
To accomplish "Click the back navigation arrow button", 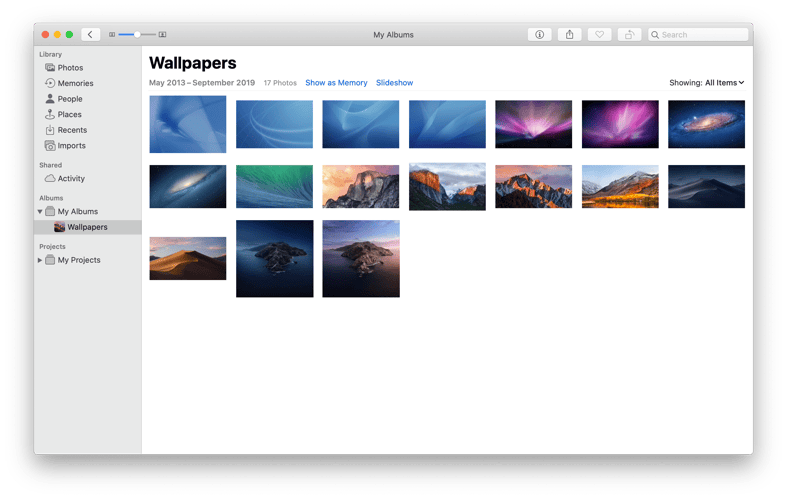I will click(90, 35).
